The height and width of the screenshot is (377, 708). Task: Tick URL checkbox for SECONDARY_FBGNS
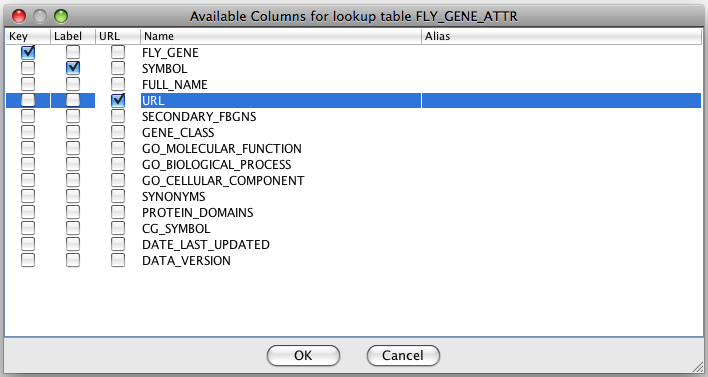coord(118,116)
